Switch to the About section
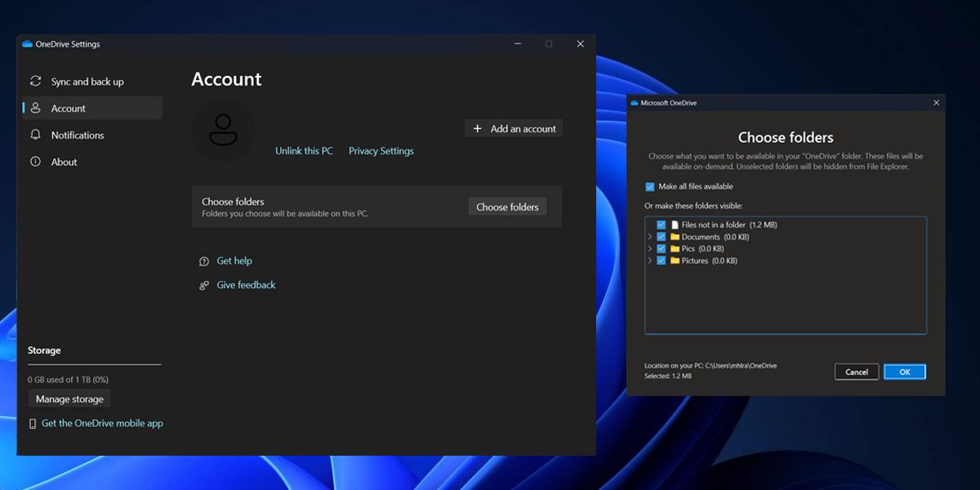 [64, 163]
